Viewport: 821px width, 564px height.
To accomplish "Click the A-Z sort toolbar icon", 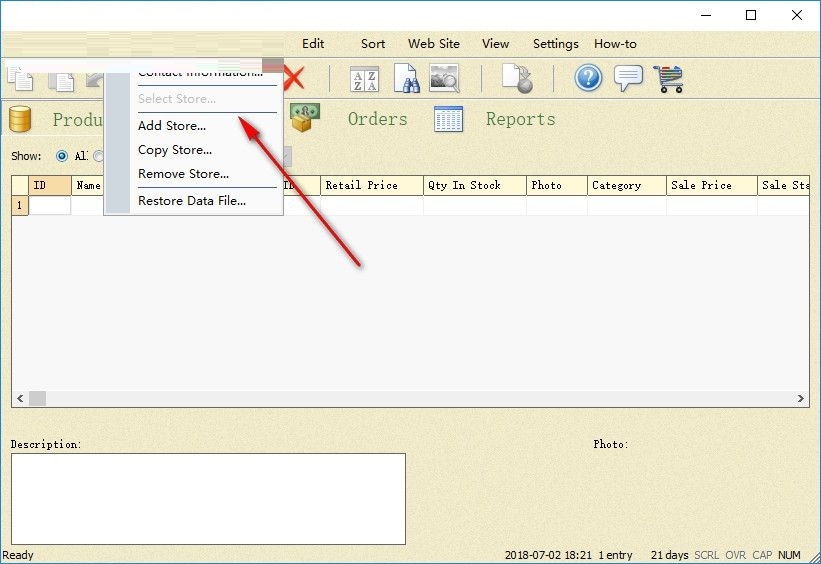I will tap(364, 80).
